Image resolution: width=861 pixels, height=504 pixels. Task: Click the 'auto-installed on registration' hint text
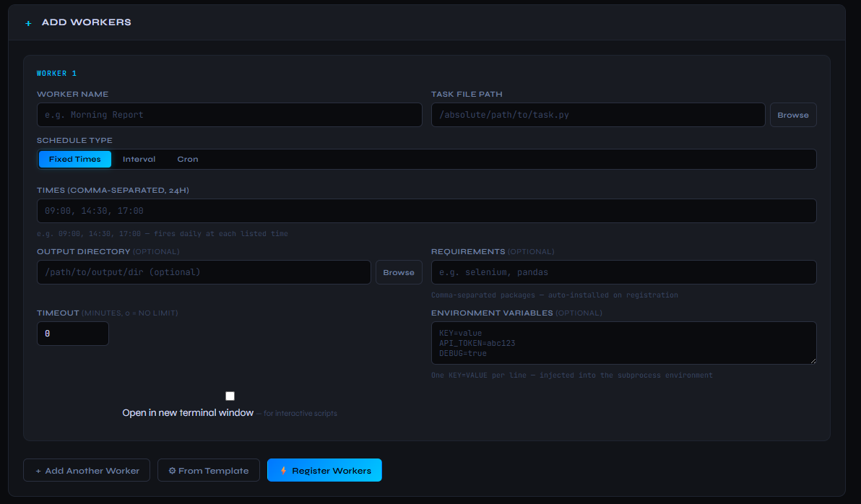pyautogui.click(x=613, y=295)
